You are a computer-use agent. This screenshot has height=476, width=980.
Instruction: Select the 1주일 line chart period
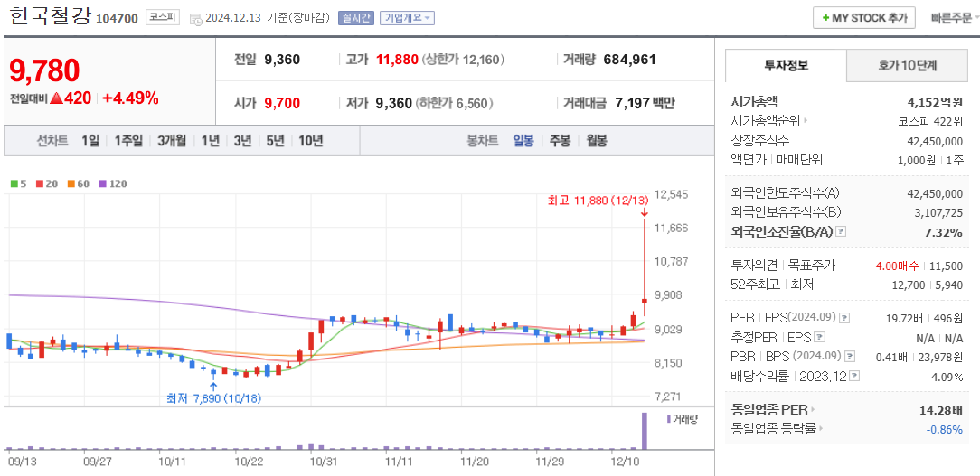[x=128, y=141]
